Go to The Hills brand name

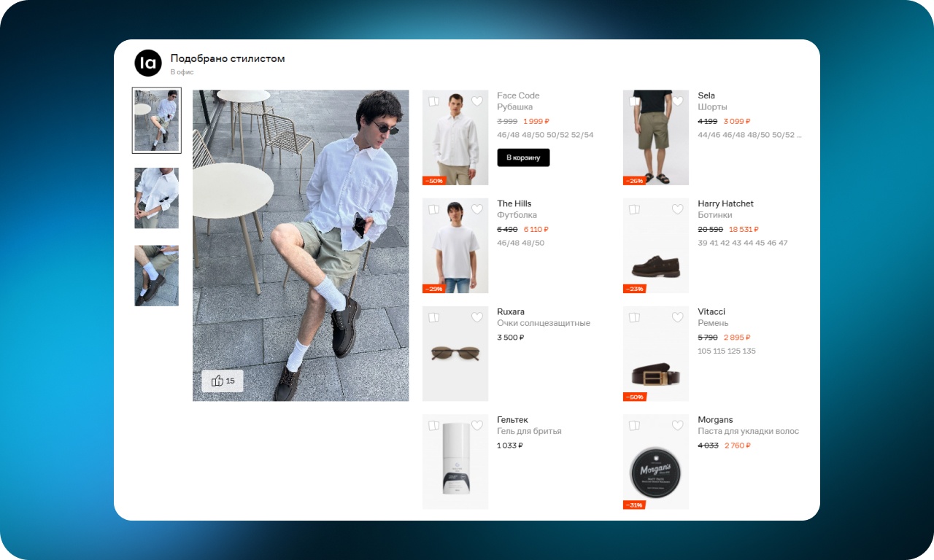[x=514, y=203]
